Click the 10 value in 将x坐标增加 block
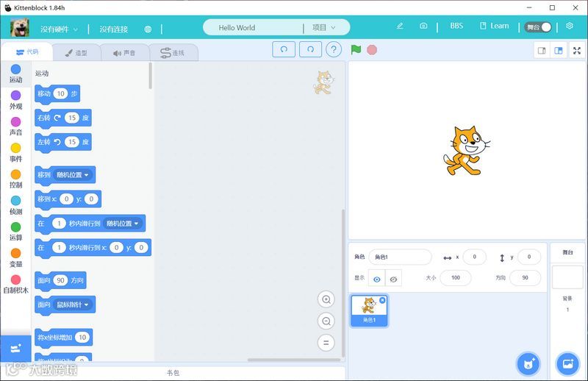 click(82, 337)
